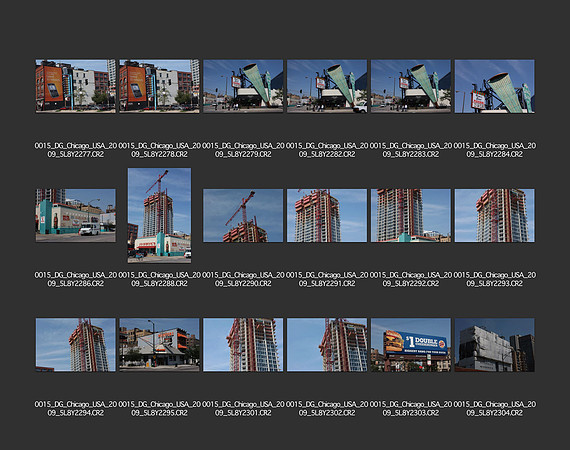Image resolution: width=570 pixels, height=450 pixels.
Task: Highlight the caption ending 5L8Y2283.CR2
Action: pyautogui.click(x=411, y=150)
